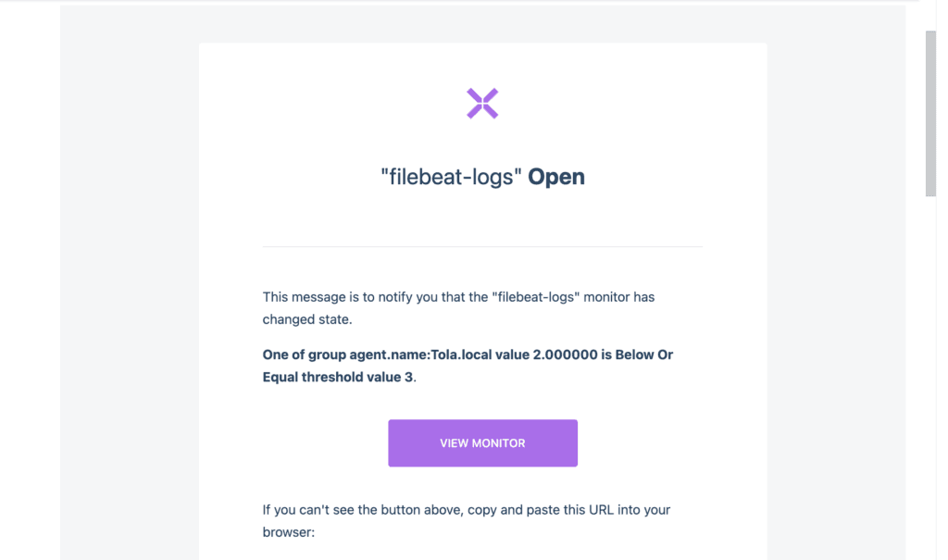The height and width of the screenshot is (560, 948).
Task: Click "Below Or" in the bold alert line
Action: (x=644, y=355)
